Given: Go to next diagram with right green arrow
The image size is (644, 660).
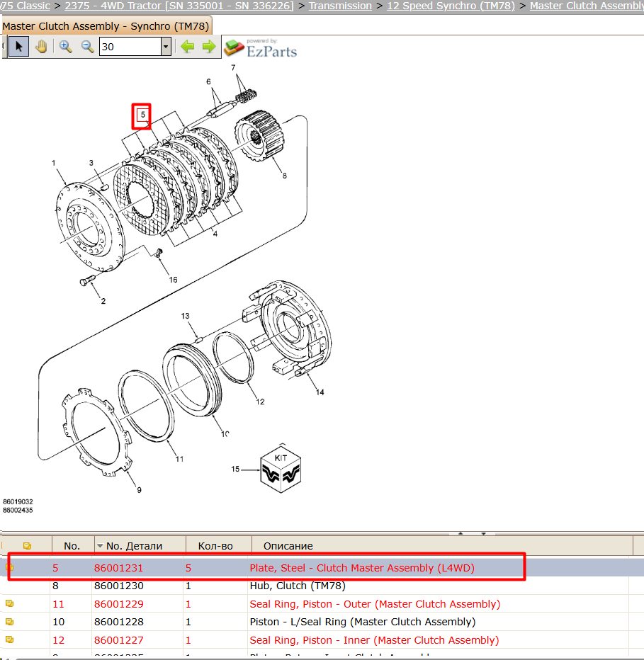Looking at the screenshot, I should pyautogui.click(x=209, y=46).
